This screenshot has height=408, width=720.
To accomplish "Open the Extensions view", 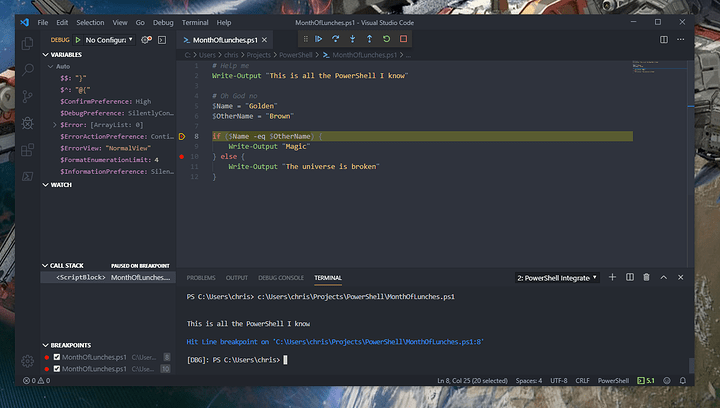I will [28, 150].
